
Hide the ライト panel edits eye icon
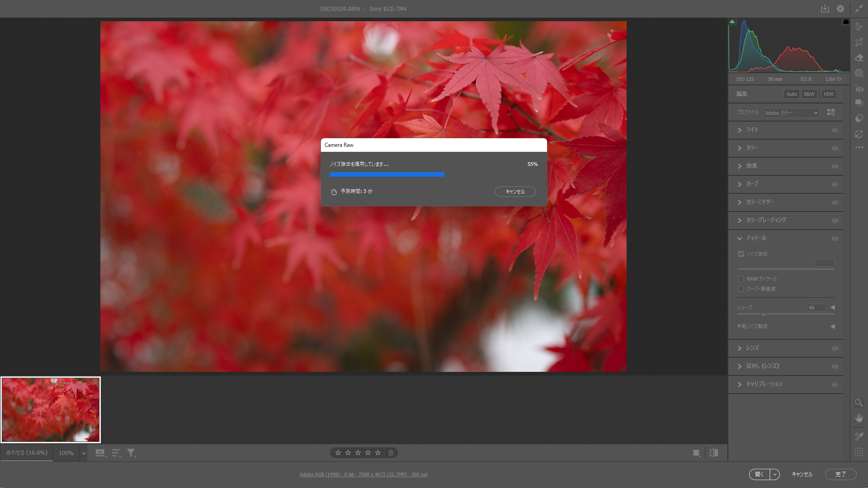click(x=835, y=130)
